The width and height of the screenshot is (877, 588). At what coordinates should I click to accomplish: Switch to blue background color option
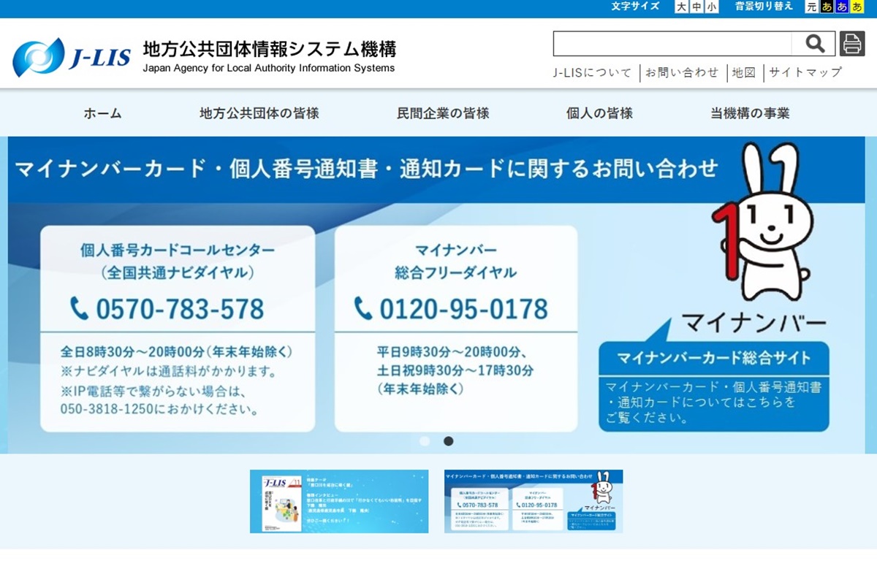pos(842,7)
